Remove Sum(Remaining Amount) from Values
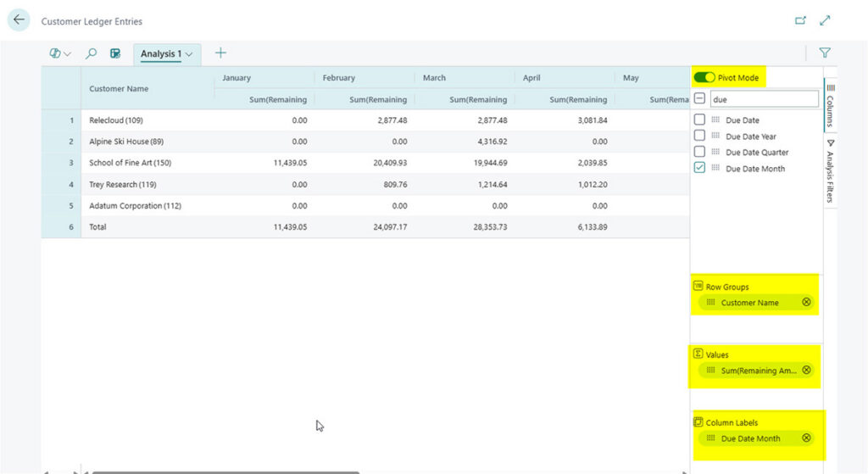 click(x=807, y=370)
